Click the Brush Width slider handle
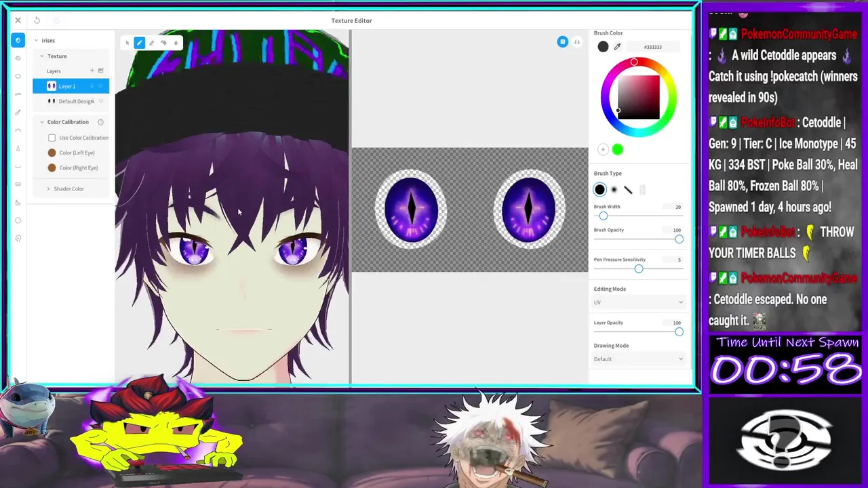 pyautogui.click(x=603, y=216)
